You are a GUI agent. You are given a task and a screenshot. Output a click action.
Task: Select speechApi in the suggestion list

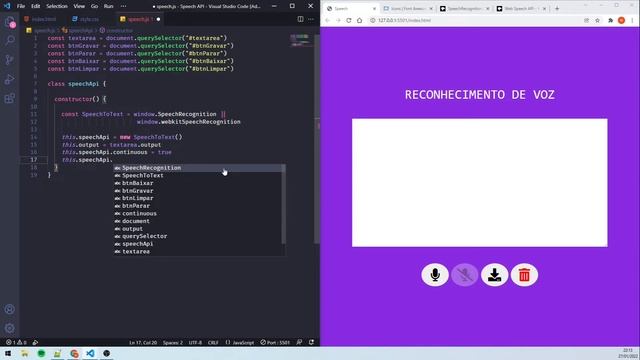pyautogui.click(x=199, y=244)
